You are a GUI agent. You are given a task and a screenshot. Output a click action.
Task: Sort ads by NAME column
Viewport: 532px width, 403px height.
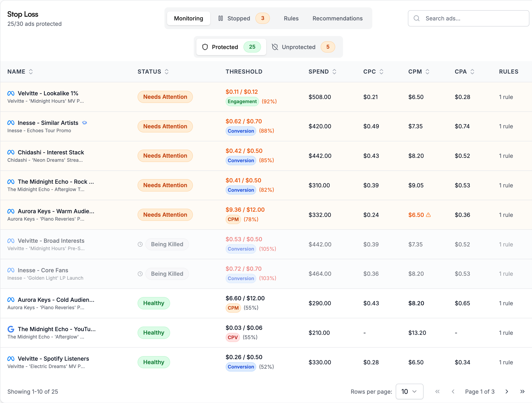pyautogui.click(x=20, y=71)
